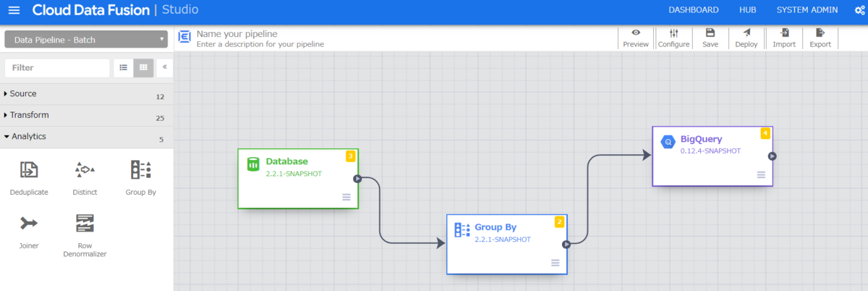
Task: Click the Preview eye button
Action: coord(636,38)
